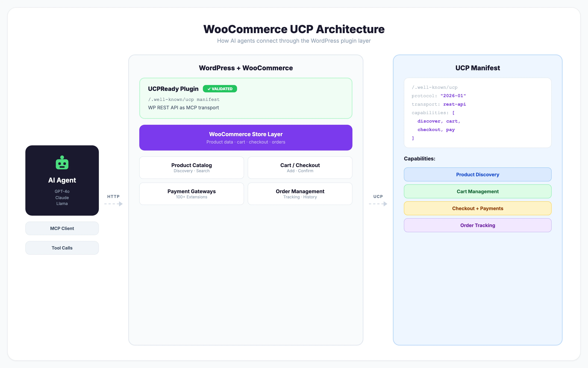Click the Order Tracking capability

click(x=477, y=225)
